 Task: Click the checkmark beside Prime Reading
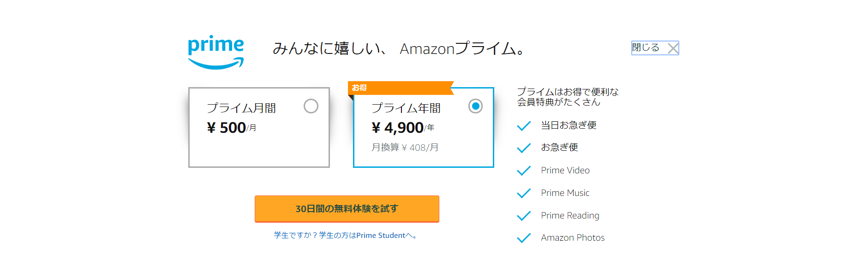click(x=524, y=216)
